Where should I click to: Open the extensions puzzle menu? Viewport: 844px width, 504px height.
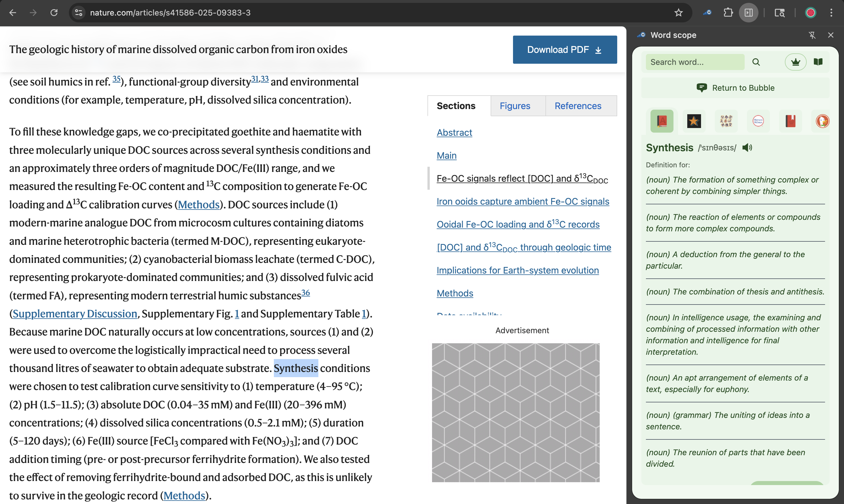pos(728,13)
